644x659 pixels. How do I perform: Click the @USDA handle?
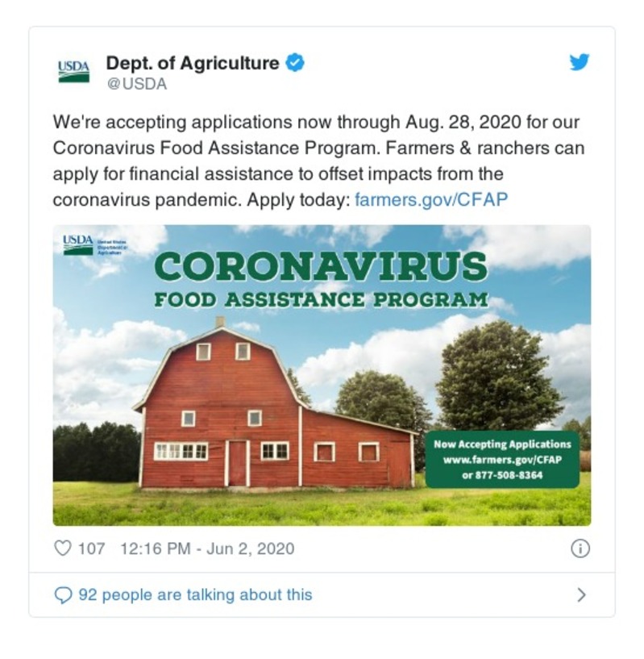pyautogui.click(x=136, y=84)
